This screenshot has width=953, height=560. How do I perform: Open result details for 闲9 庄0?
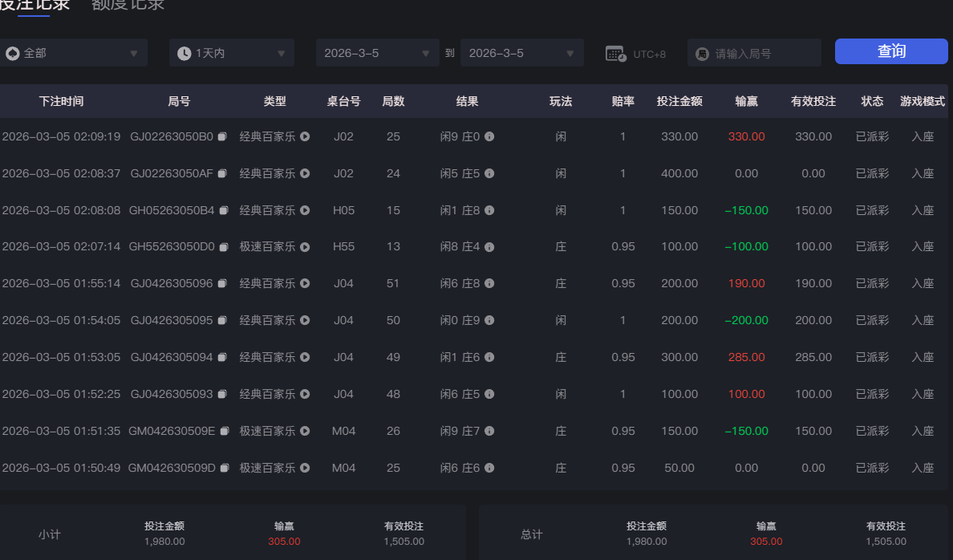tap(489, 136)
